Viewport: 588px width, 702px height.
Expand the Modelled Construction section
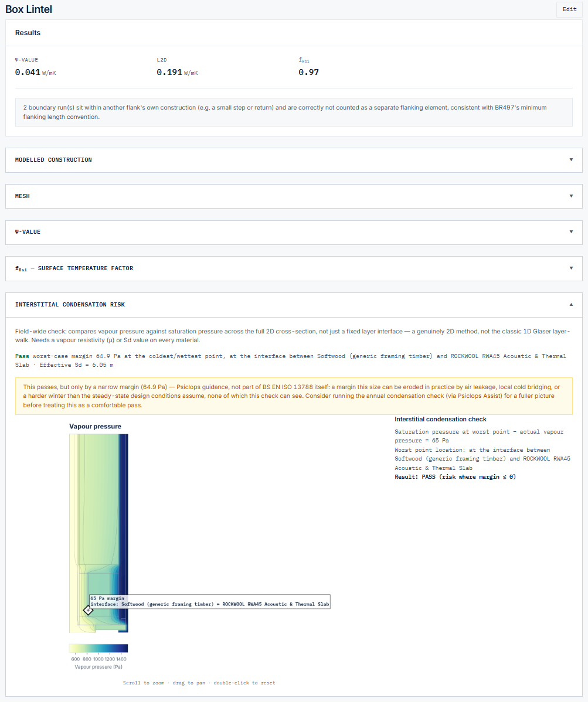click(x=294, y=160)
